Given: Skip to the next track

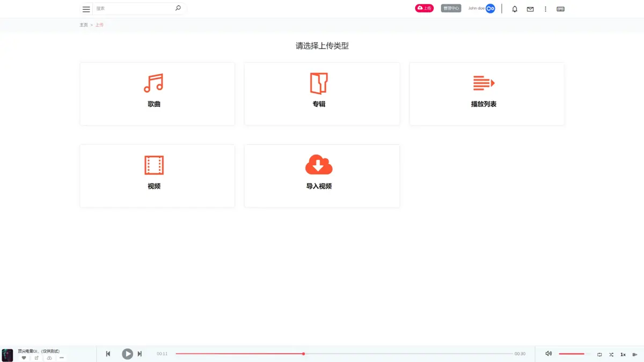Looking at the screenshot, I should [140, 354].
